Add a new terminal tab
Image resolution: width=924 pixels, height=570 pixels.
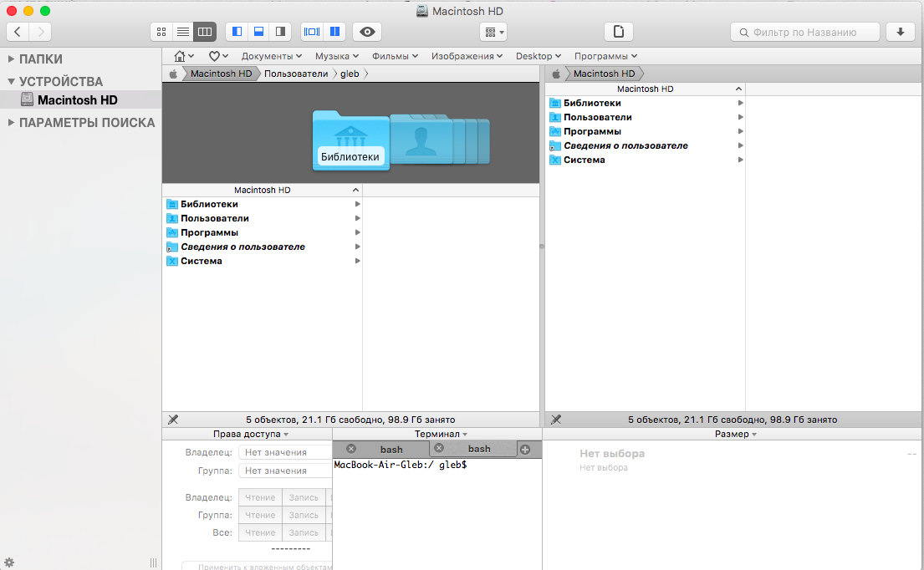click(x=525, y=450)
